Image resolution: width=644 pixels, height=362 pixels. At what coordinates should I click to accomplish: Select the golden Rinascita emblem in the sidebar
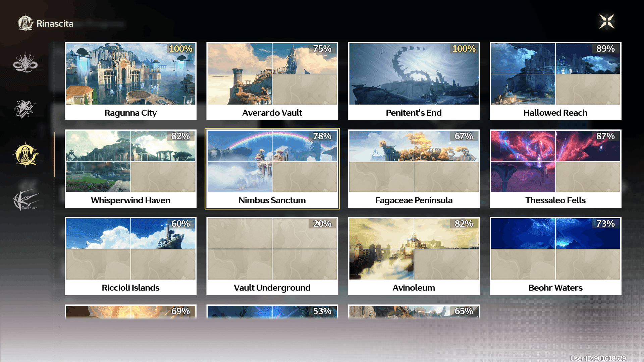point(25,155)
